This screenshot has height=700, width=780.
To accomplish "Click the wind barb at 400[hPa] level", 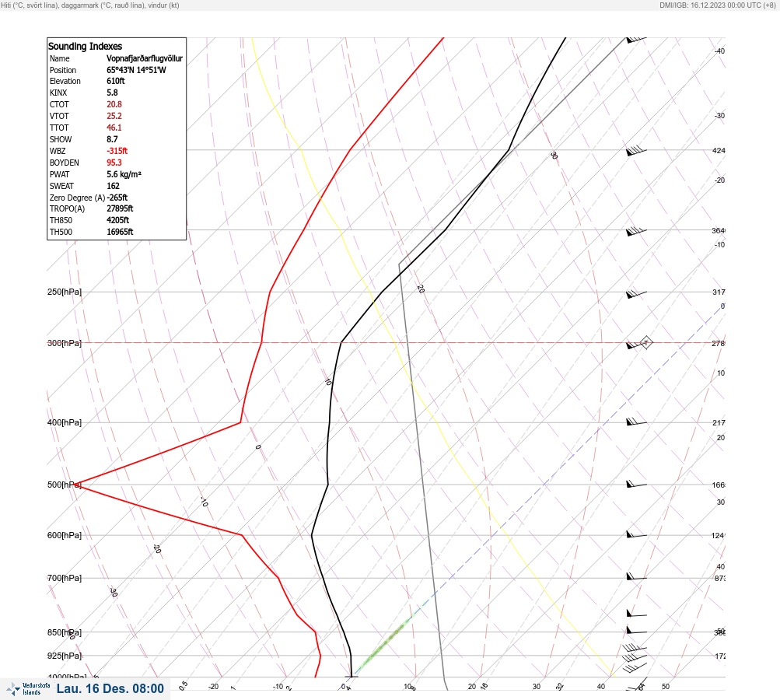I will (636, 422).
